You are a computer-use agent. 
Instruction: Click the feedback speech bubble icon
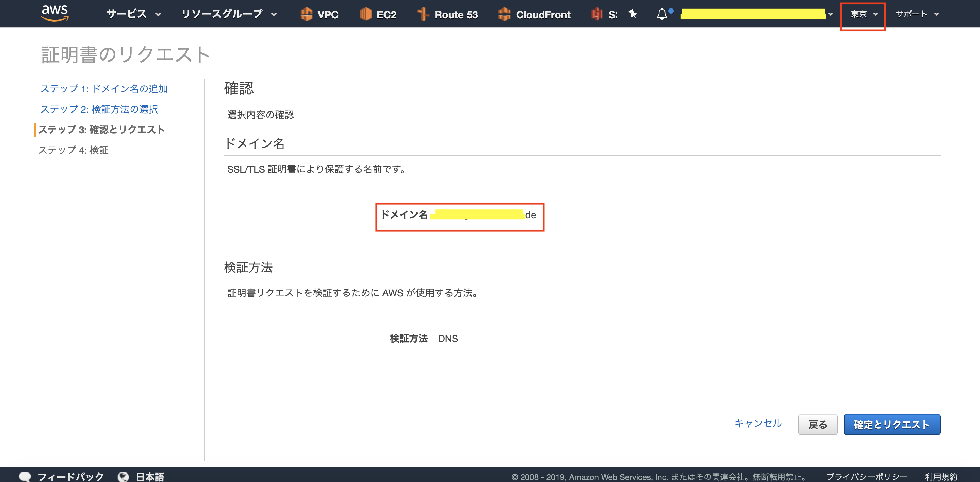click(x=25, y=476)
